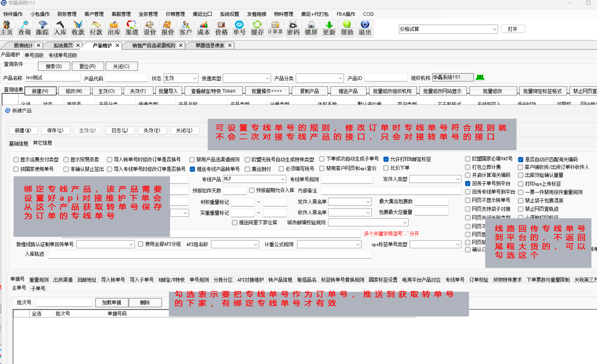Click the 单号 tracking number icon
Image resolution: width=597 pixels, height=364 pixels.
coord(239,28)
